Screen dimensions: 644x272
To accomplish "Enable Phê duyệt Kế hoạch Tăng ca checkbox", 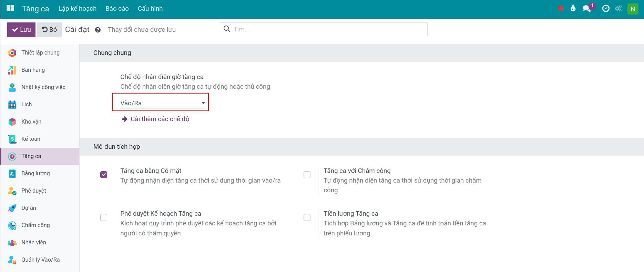I will coord(104,217).
